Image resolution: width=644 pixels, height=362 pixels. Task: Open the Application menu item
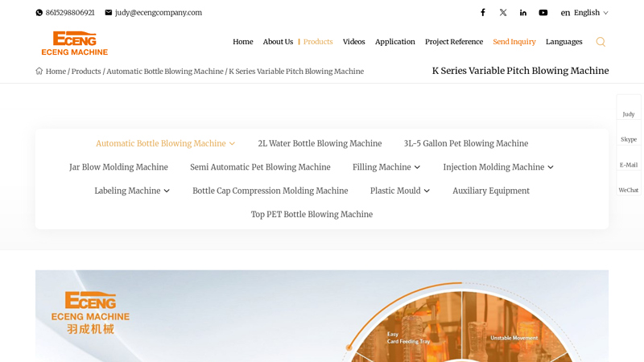pos(394,42)
